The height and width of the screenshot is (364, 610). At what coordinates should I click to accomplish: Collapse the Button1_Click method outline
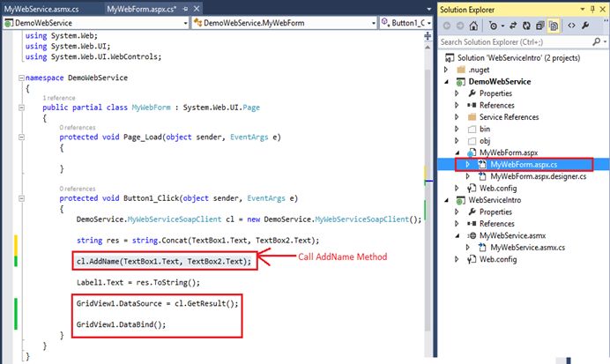21,198
